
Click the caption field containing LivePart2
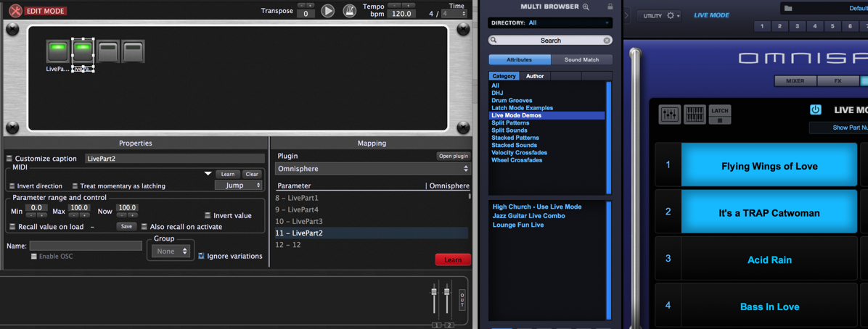tap(173, 159)
